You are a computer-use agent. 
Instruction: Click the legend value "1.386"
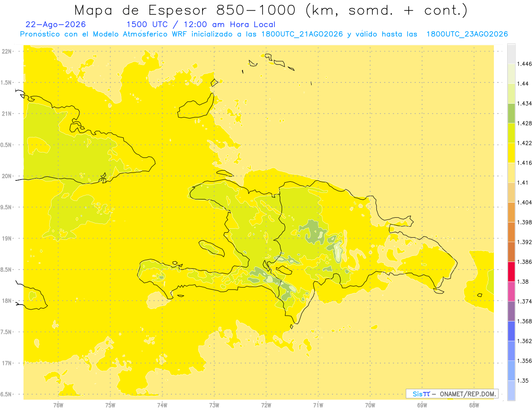point(524,262)
